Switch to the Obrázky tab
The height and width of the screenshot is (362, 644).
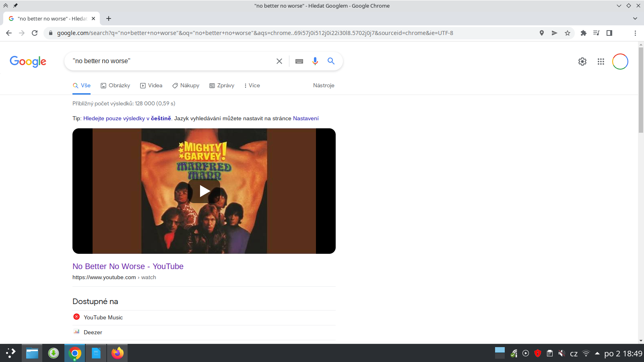tap(116, 86)
